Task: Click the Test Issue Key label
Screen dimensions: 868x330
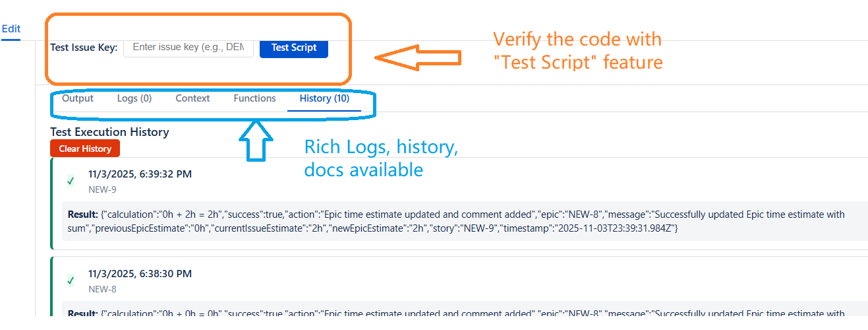Action: pos(84,48)
